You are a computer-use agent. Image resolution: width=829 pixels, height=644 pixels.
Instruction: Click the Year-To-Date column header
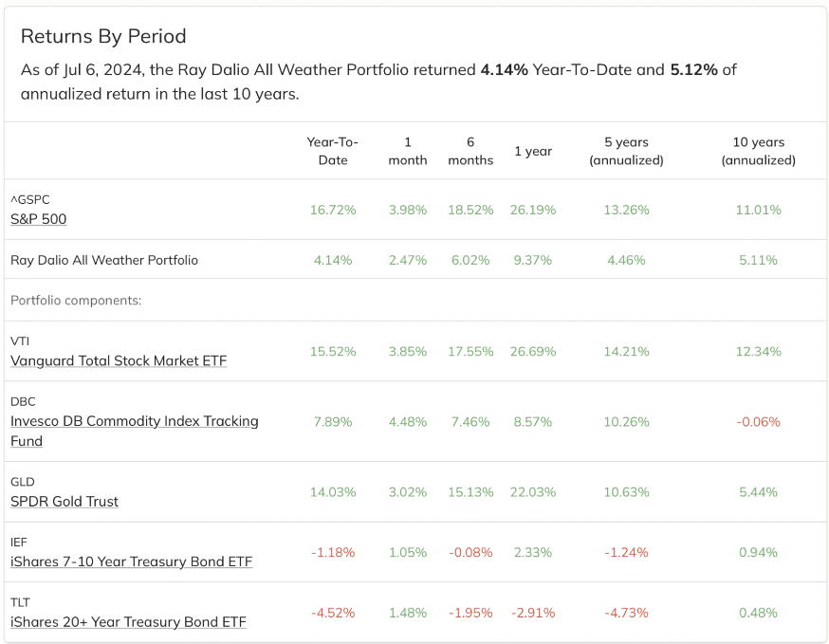(x=333, y=151)
